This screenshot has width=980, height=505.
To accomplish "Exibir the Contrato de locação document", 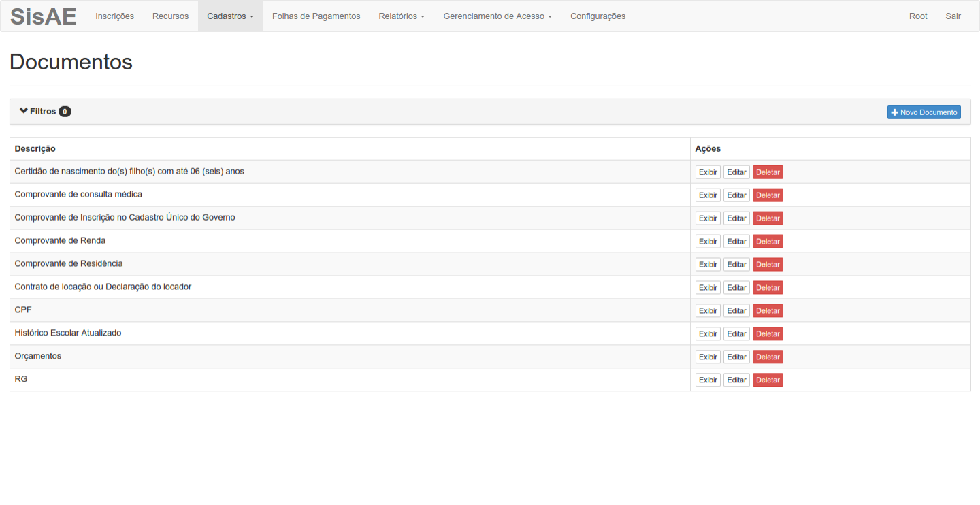I will click(708, 288).
